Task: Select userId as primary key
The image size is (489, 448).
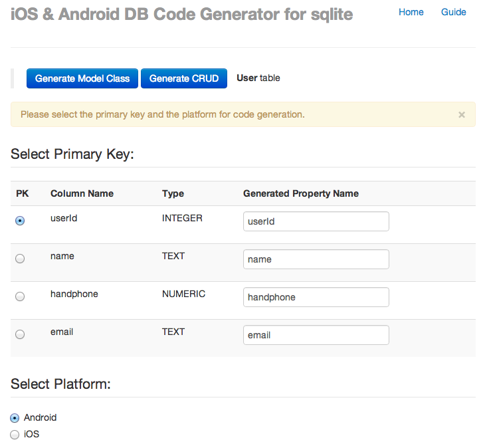Action: pyautogui.click(x=20, y=221)
